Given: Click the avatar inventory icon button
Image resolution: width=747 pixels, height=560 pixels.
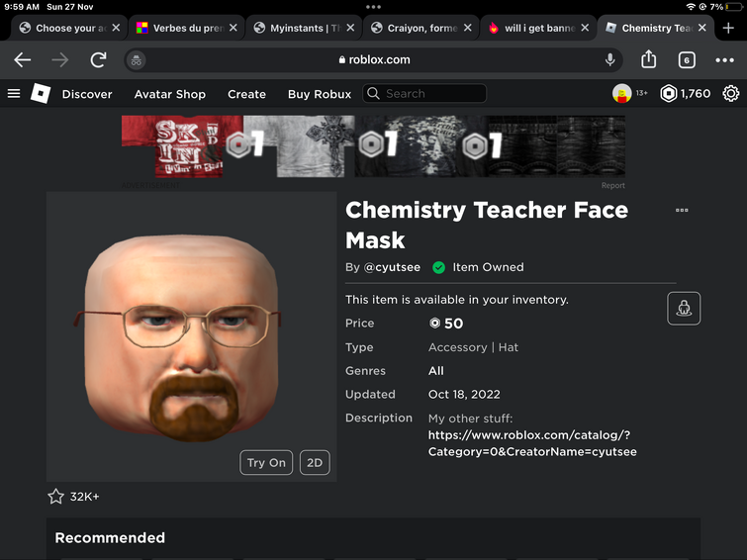Looking at the screenshot, I should point(684,309).
